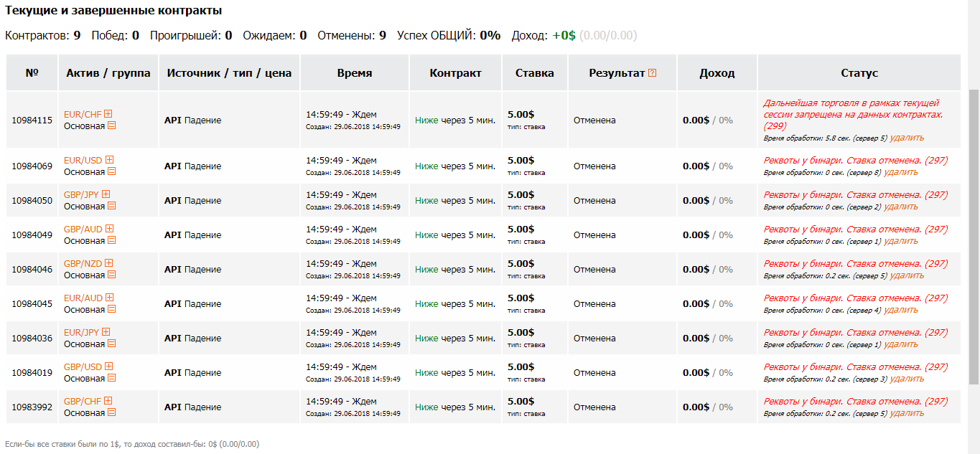980x454 pixels.
Task: Click the Время column header
Action: [355, 73]
